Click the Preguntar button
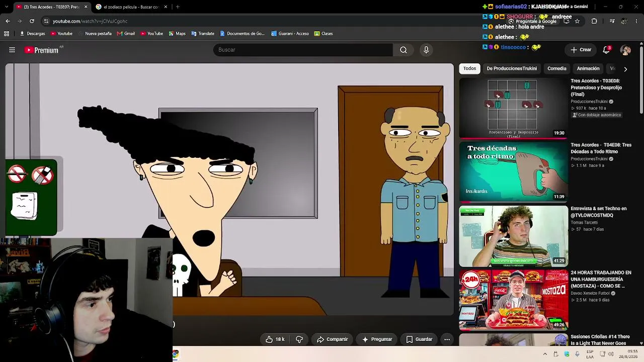 point(377,339)
